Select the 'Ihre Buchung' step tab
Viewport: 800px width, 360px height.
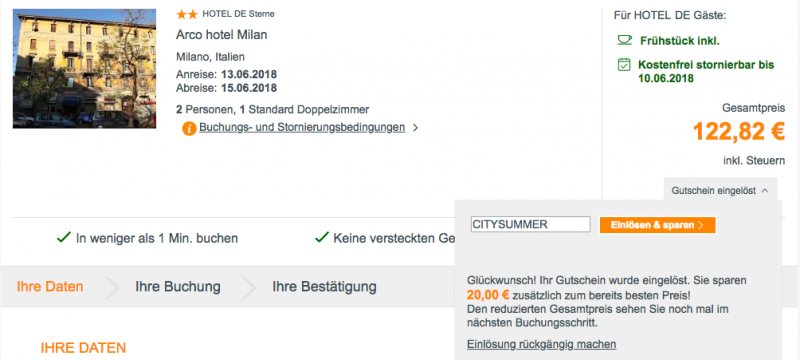pyautogui.click(x=178, y=287)
